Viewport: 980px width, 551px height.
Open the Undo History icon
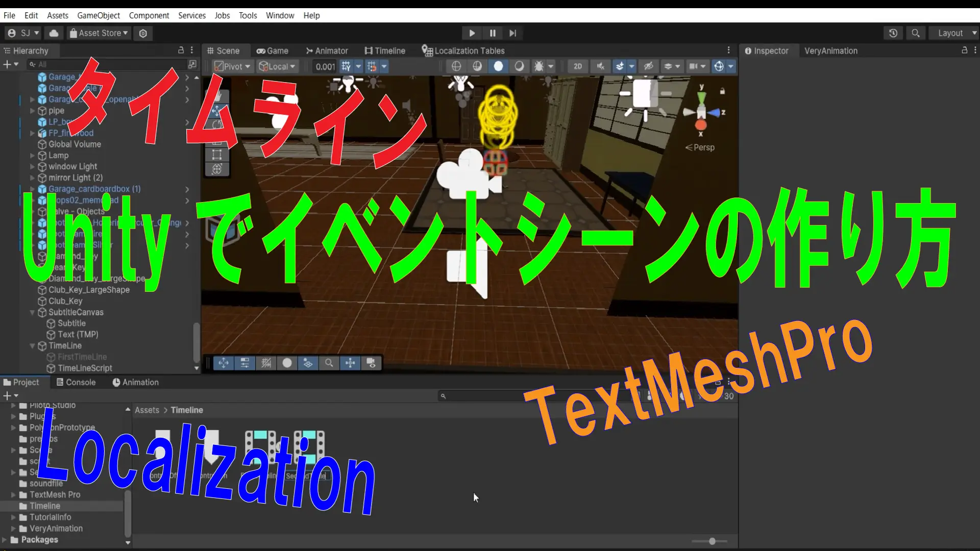(x=893, y=33)
